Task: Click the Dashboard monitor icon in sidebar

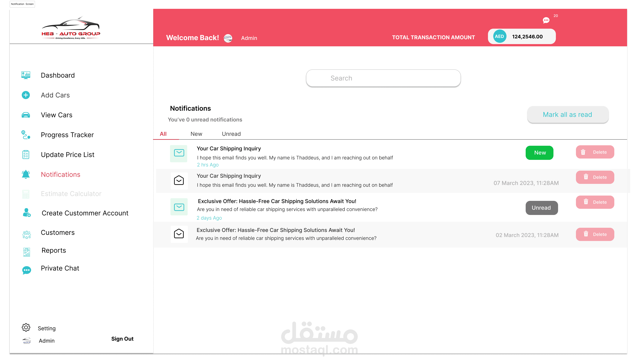Action: click(26, 75)
